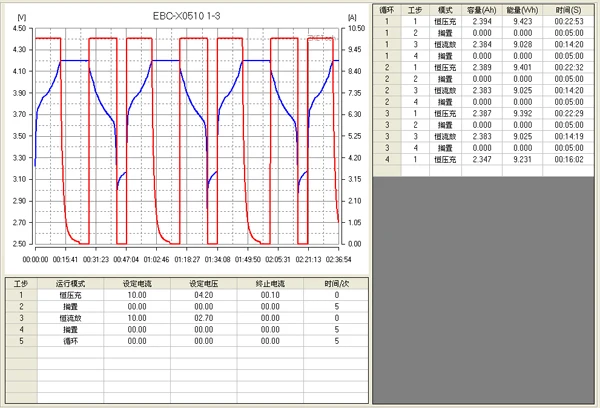Select 循环 mode in step 5 of step table
The height and width of the screenshot is (408, 600).
tap(70, 341)
